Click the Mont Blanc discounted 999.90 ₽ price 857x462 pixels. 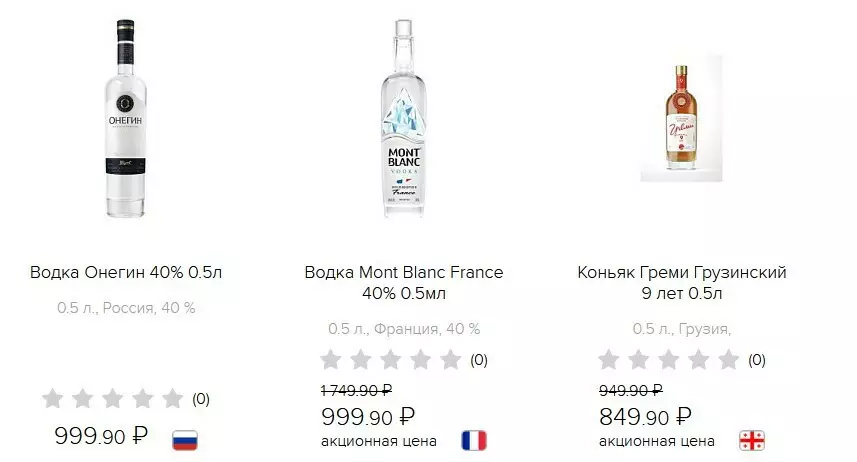pos(367,416)
